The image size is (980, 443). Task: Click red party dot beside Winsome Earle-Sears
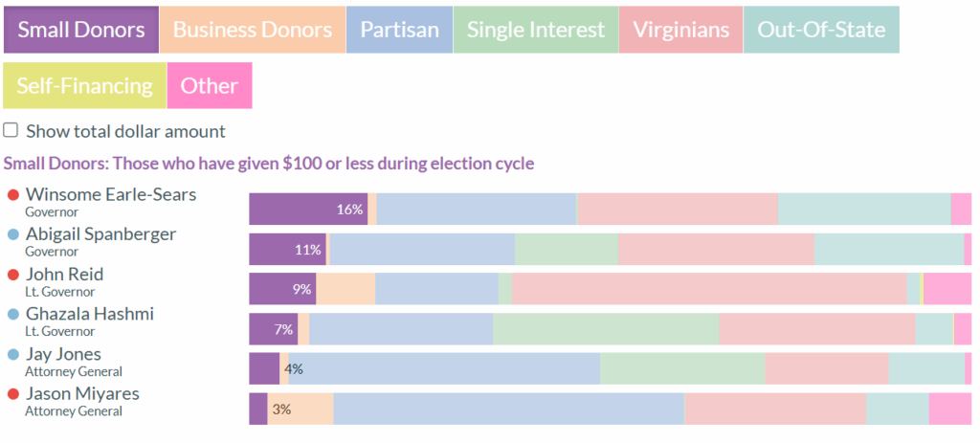pos(13,195)
